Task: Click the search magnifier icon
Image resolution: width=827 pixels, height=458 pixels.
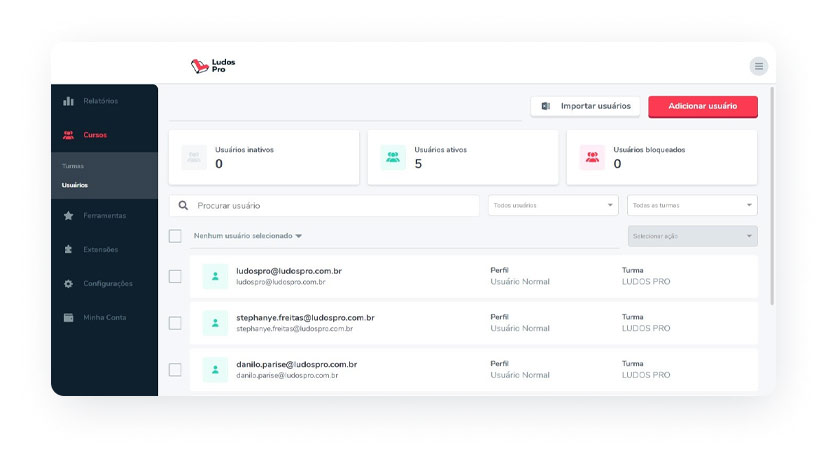Action: (x=183, y=205)
